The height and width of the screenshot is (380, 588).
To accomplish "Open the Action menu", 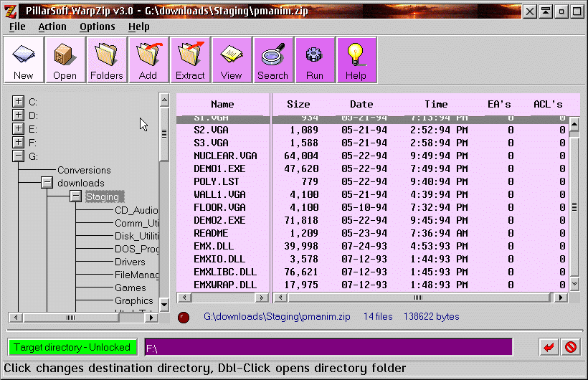I will pos(52,27).
